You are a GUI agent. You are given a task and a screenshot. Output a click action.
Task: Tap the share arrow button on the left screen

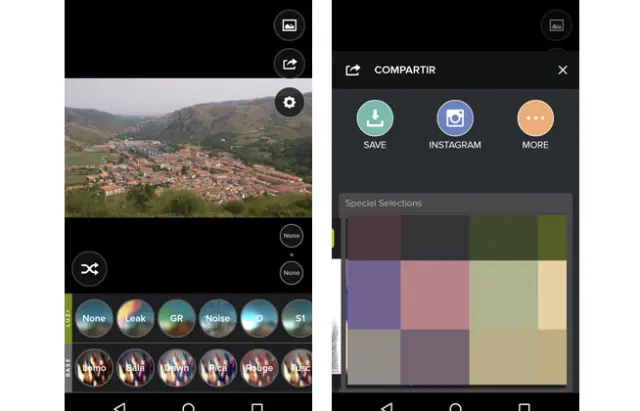pos(289,64)
